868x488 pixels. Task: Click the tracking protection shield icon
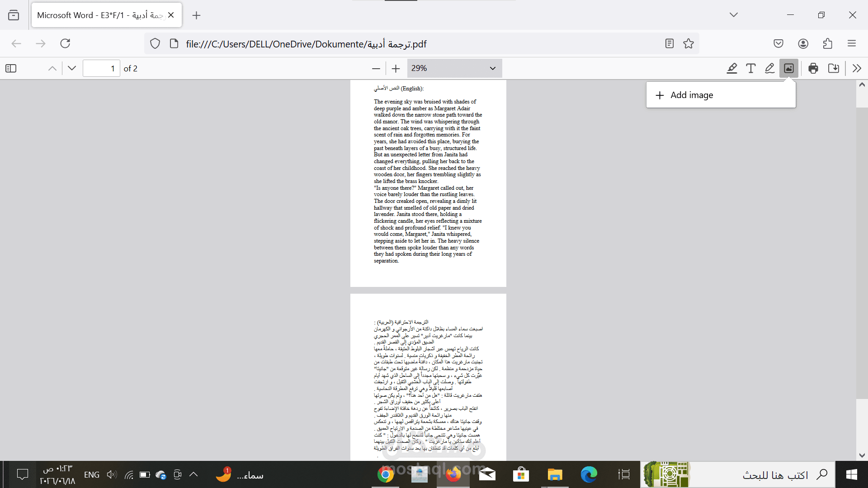click(x=155, y=43)
